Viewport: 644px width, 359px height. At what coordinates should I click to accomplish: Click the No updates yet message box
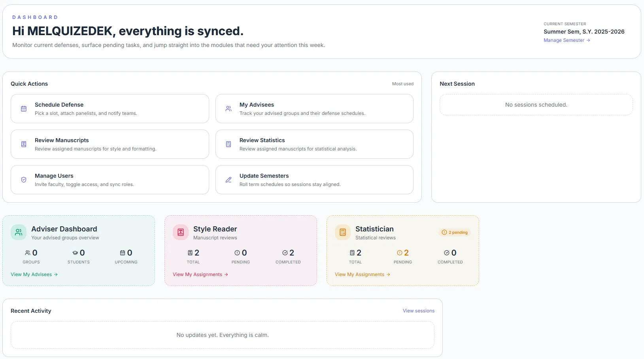(223, 335)
